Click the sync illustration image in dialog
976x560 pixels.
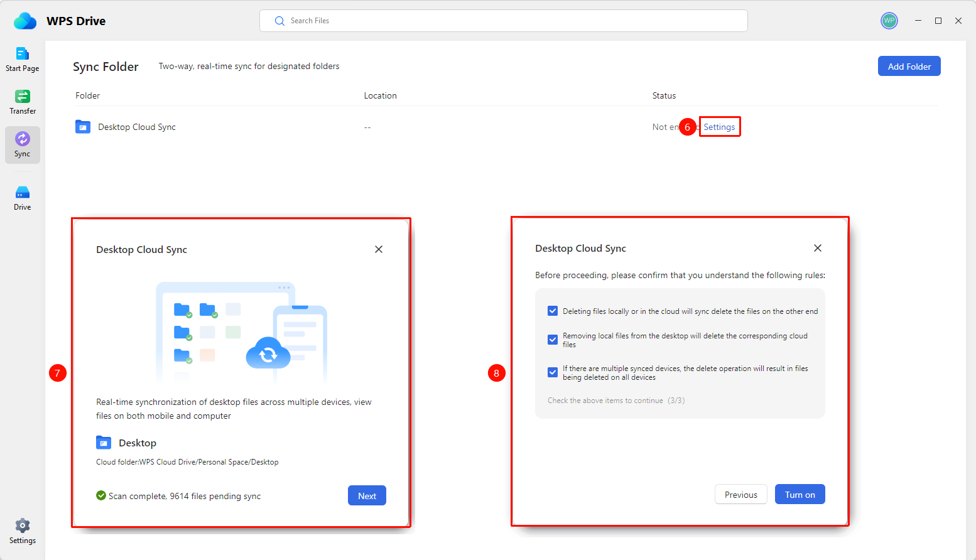(x=241, y=333)
